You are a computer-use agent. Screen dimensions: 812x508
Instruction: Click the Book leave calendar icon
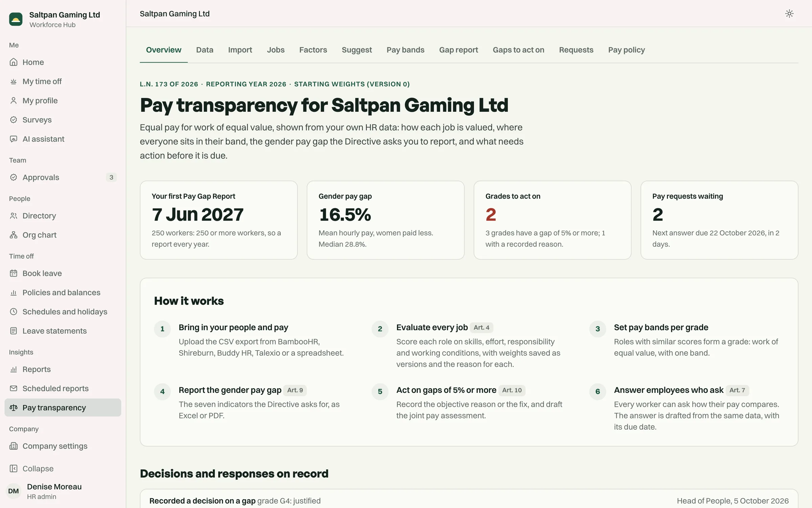point(14,273)
